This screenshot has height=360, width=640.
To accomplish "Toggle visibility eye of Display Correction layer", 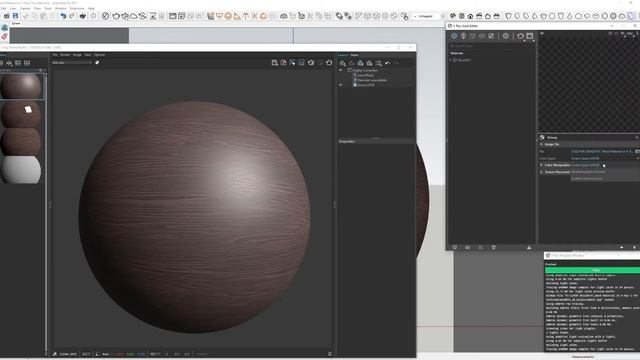I will point(340,70).
